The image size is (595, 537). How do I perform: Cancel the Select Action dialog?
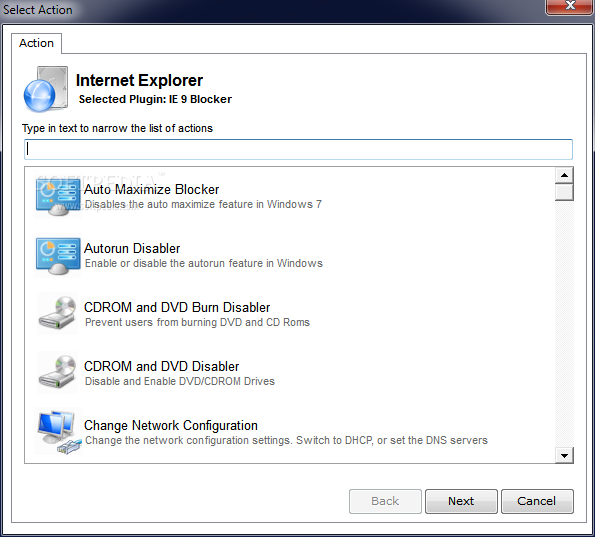[537, 501]
